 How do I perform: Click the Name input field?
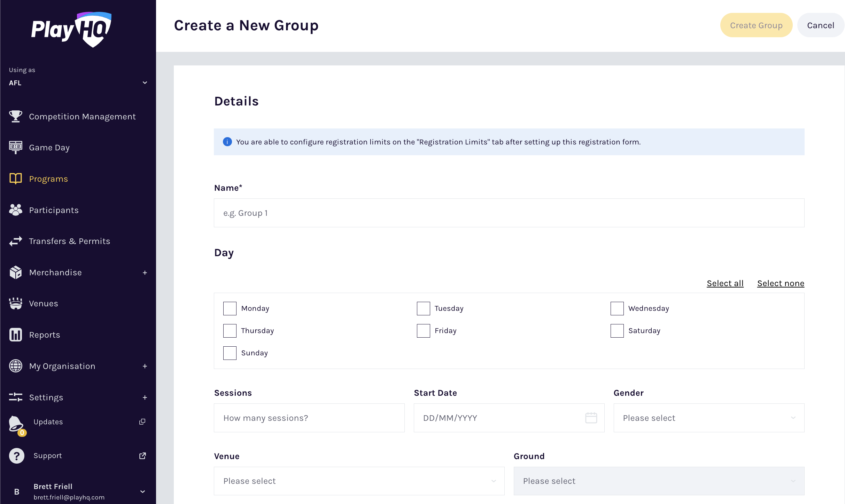[x=509, y=213]
